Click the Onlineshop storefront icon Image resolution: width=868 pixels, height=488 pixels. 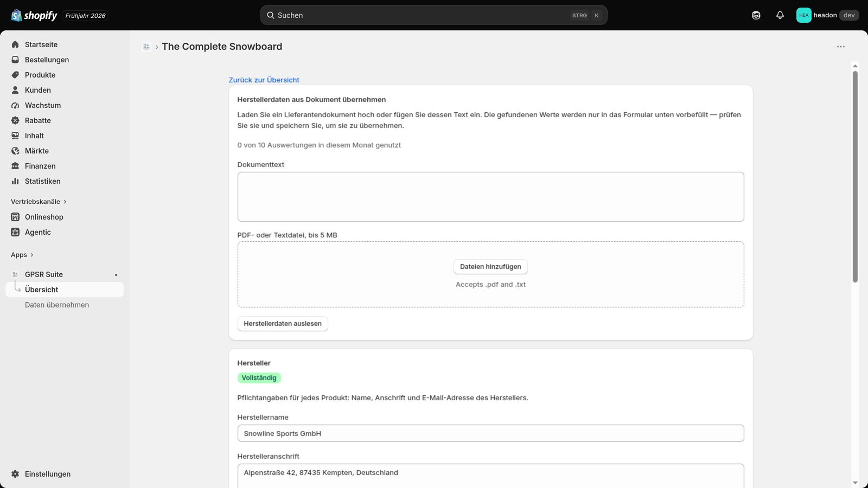pyautogui.click(x=15, y=217)
